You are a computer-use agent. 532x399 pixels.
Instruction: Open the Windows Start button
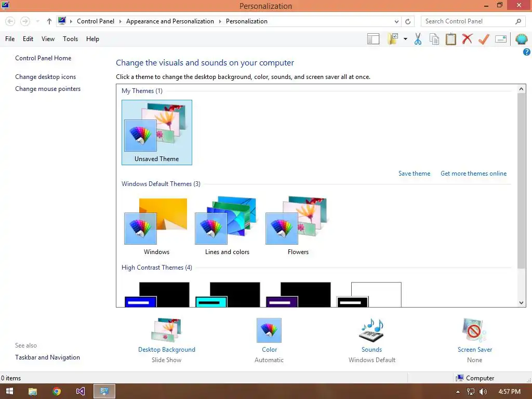click(9, 391)
